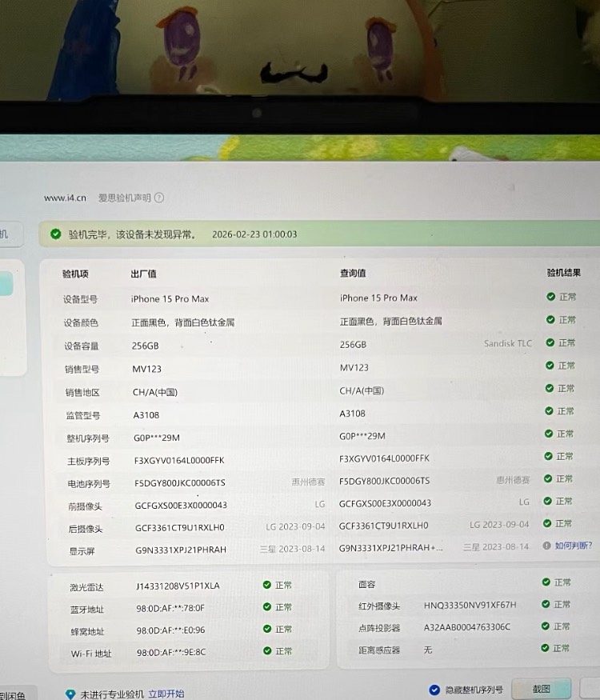Screen dimensions: 600x700
Task: Click the 主板序列号 row green 正常 check icon
Action: pyautogui.click(x=548, y=456)
